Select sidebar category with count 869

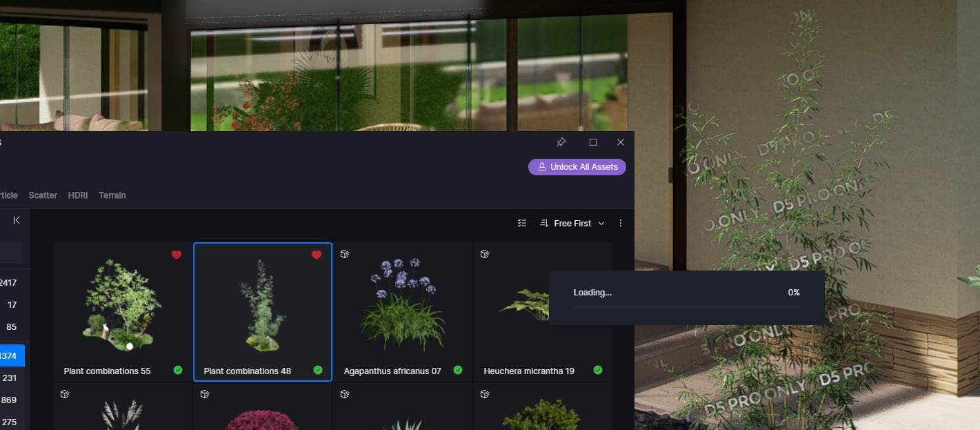(x=11, y=400)
